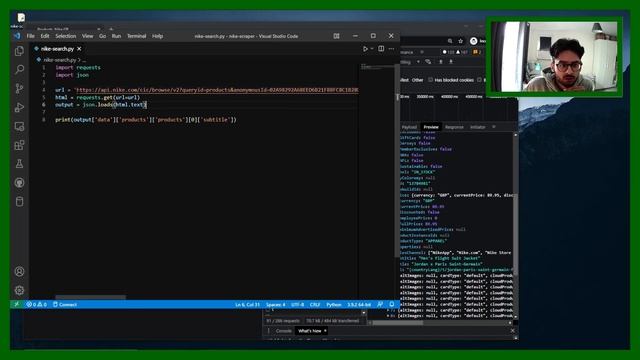Open the network conditions wifi icon
Screen dimensions: 640x360
(x=428, y=62)
